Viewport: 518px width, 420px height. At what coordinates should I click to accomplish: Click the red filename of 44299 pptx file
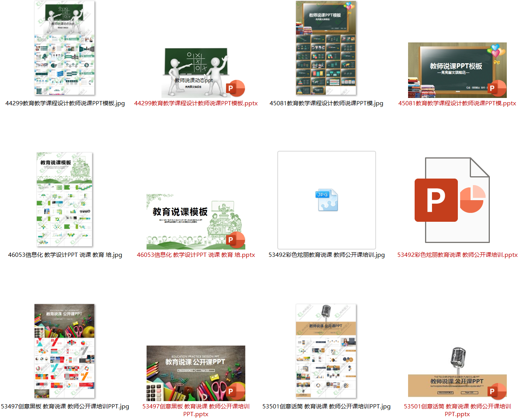196,103
